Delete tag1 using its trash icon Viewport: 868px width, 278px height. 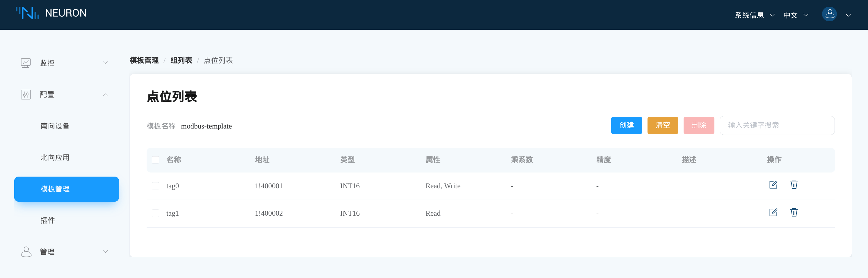click(794, 212)
